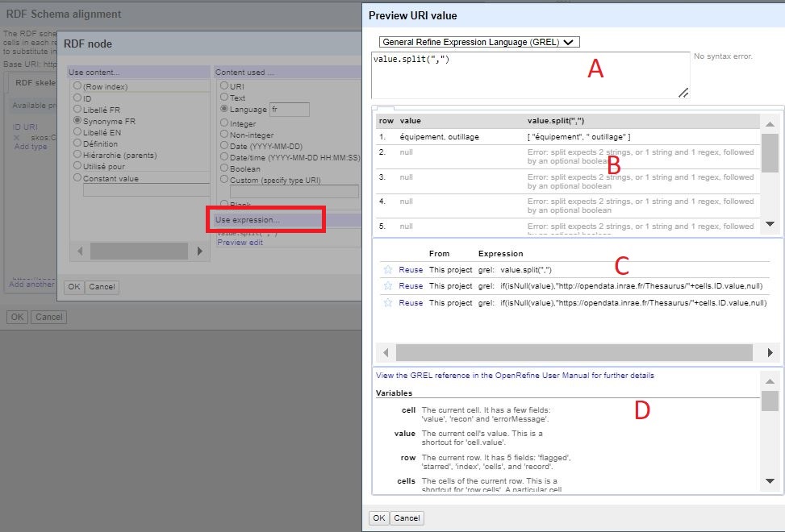The image size is (785, 532).
Task: Click right scroll arrow in expression history
Action: [x=770, y=353]
